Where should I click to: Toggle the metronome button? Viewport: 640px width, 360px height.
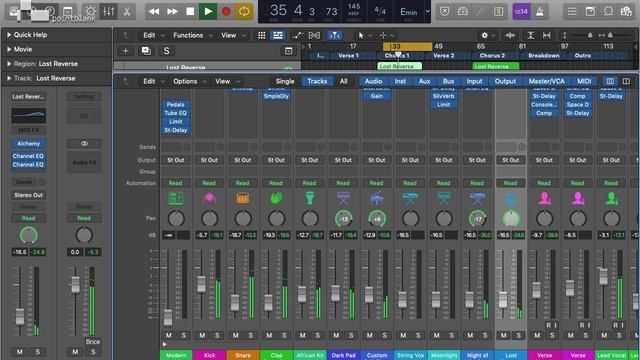(x=540, y=11)
